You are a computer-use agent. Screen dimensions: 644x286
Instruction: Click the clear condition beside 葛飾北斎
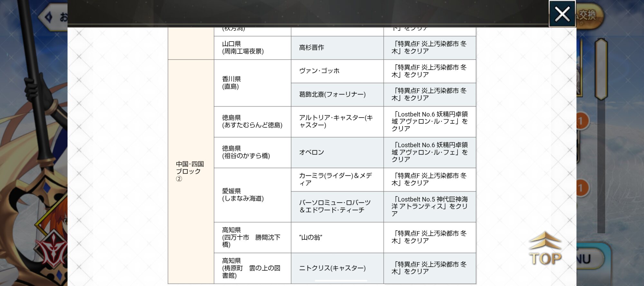(430, 95)
